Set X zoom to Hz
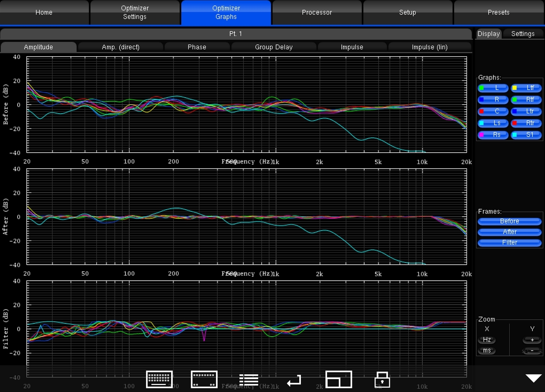This screenshot has height=392, width=545. pyautogui.click(x=487, y=340)
